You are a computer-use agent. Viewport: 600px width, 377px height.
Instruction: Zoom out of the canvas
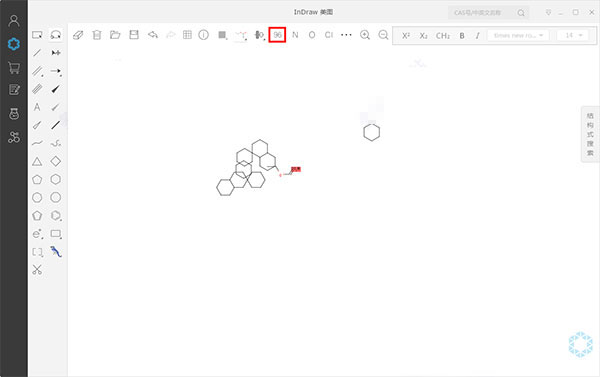pos(383,35)
